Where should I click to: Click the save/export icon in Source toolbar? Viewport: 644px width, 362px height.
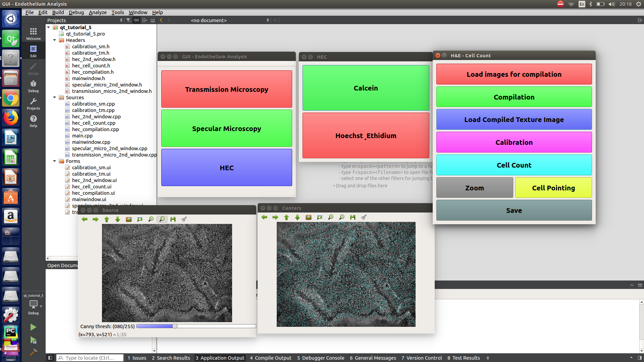click(x=173, y=219)
